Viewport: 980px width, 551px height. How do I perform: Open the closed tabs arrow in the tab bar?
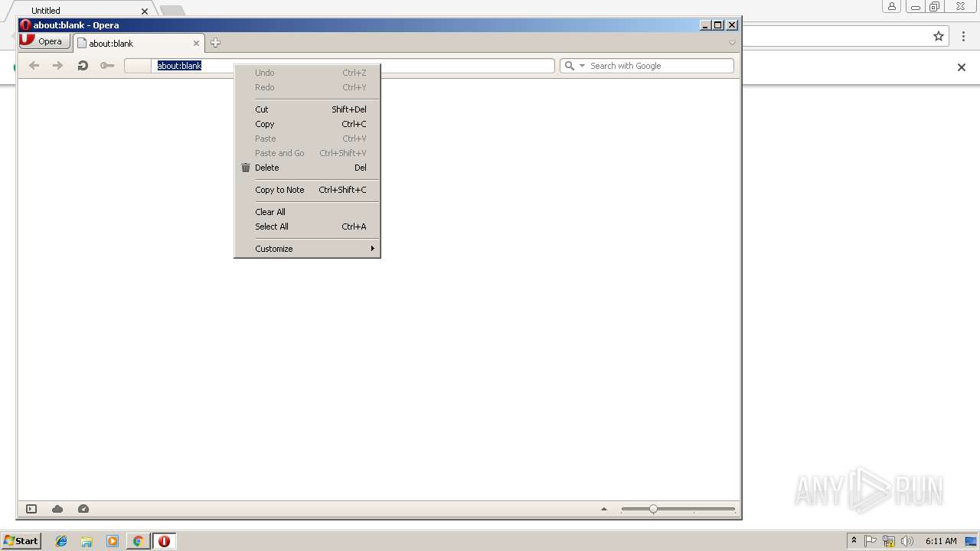pos(732,43)
